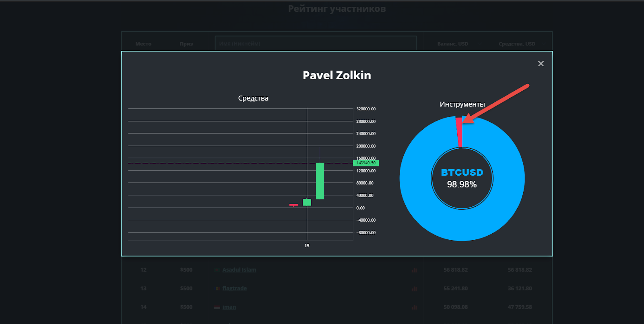This screenshot has height=324, width=644.
Task: Click the red candlestick on the chart
Action: click(x=293, y=205)
